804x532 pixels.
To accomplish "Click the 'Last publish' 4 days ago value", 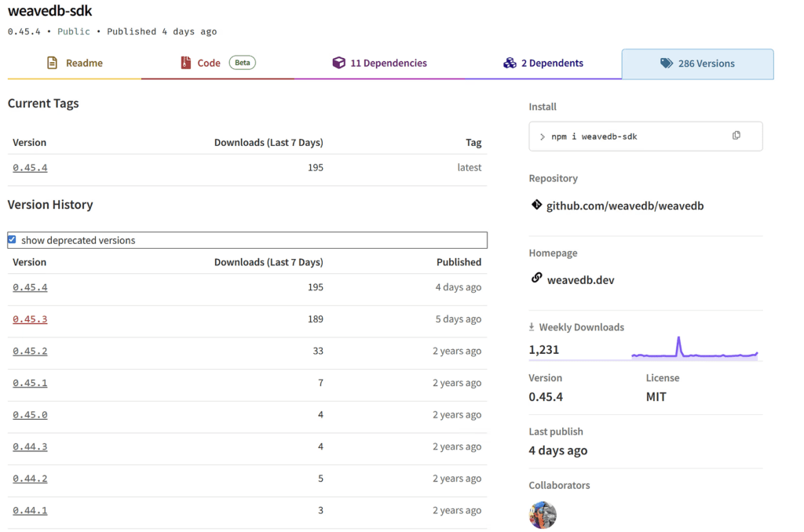I will click(558, 450).
